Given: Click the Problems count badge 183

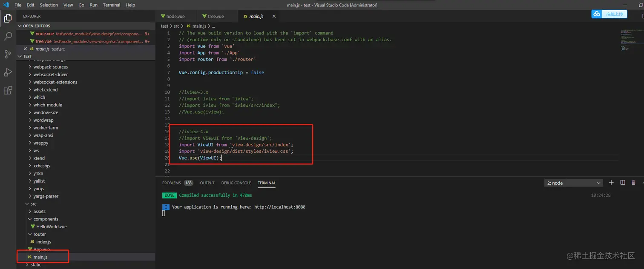Looking at the screenshot, I should [x=188, y=183].
